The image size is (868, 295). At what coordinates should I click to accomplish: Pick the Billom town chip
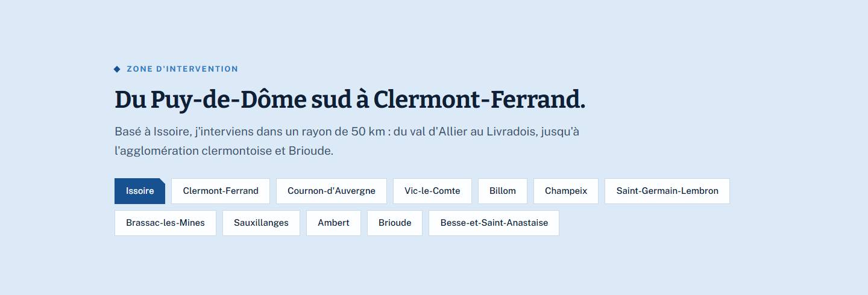[503, 191]
